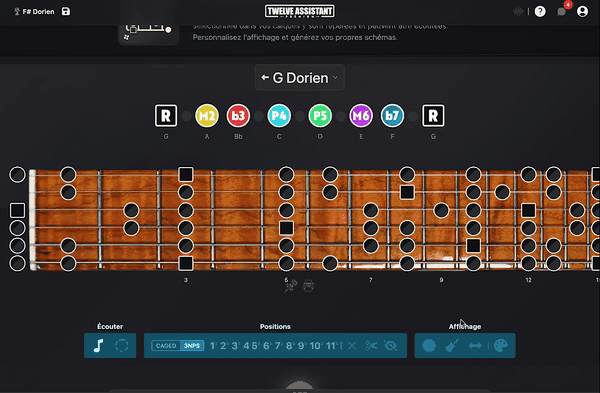600x393 pixels.
Task: Click fret number 7 label
Action: [370, 280]
